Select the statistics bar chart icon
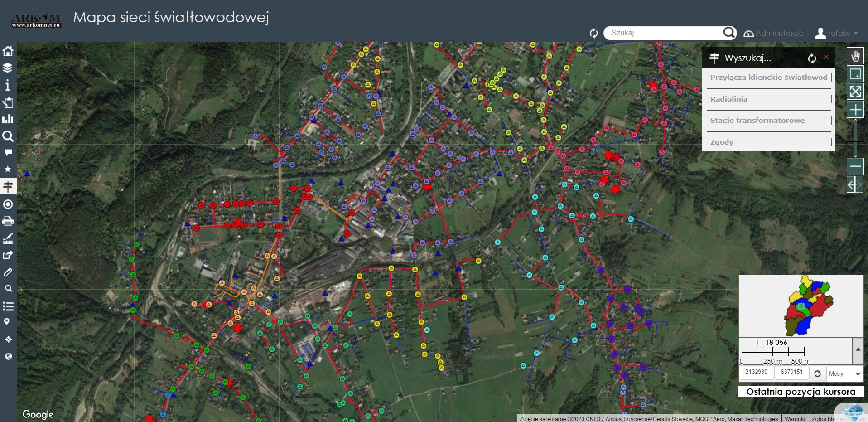 tap(8, 119)
